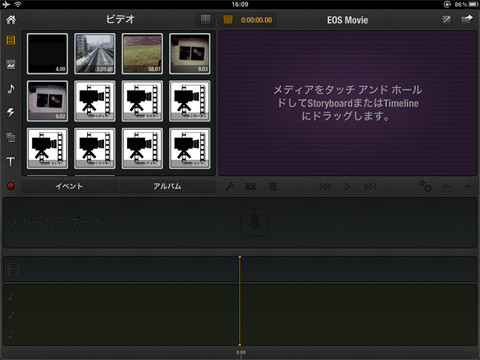Start recording with the red button
The height and width of the screenshot is (360, 480).
(x=11, y=186)
